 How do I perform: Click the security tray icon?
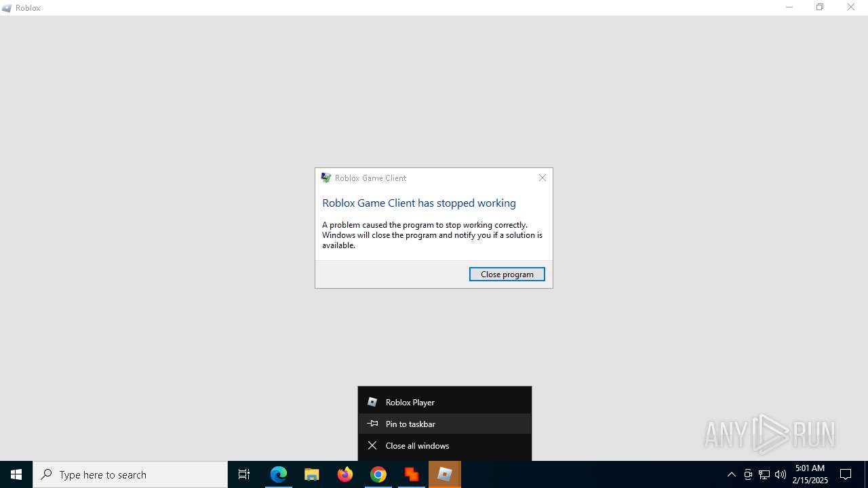coord(748,474)
